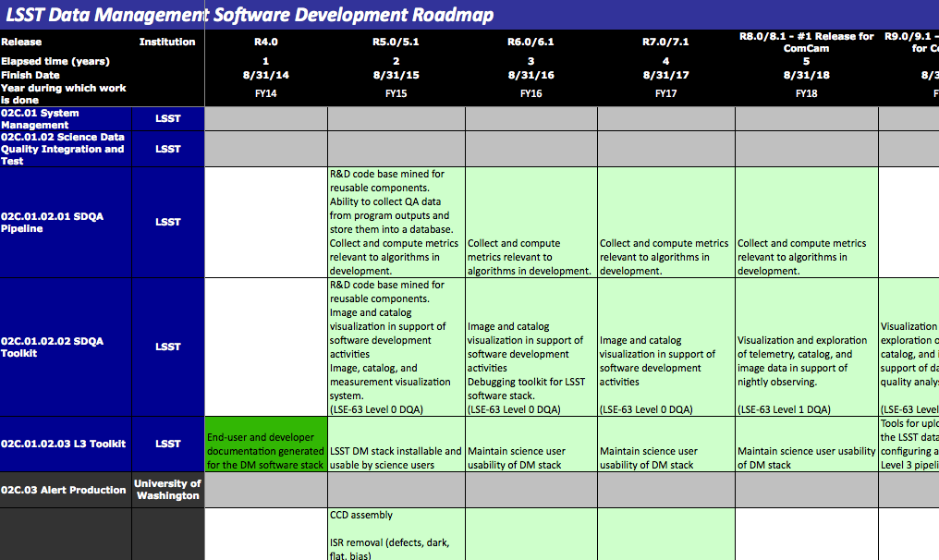Click the CCD assembly cell
This screenshot has width=939, height=560.
pyautogui.click(x=396, y=533)
